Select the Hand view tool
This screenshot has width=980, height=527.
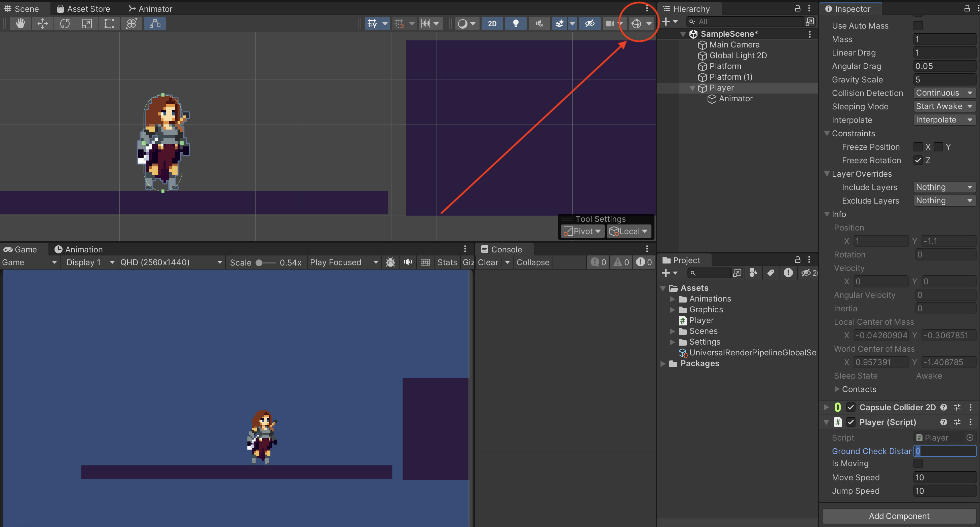coord(20,24)
